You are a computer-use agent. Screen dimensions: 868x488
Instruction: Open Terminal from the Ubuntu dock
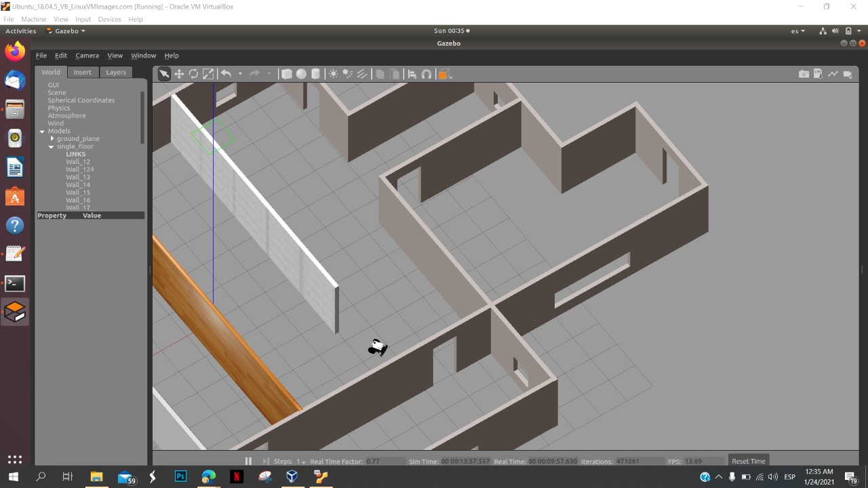point(15,283)
